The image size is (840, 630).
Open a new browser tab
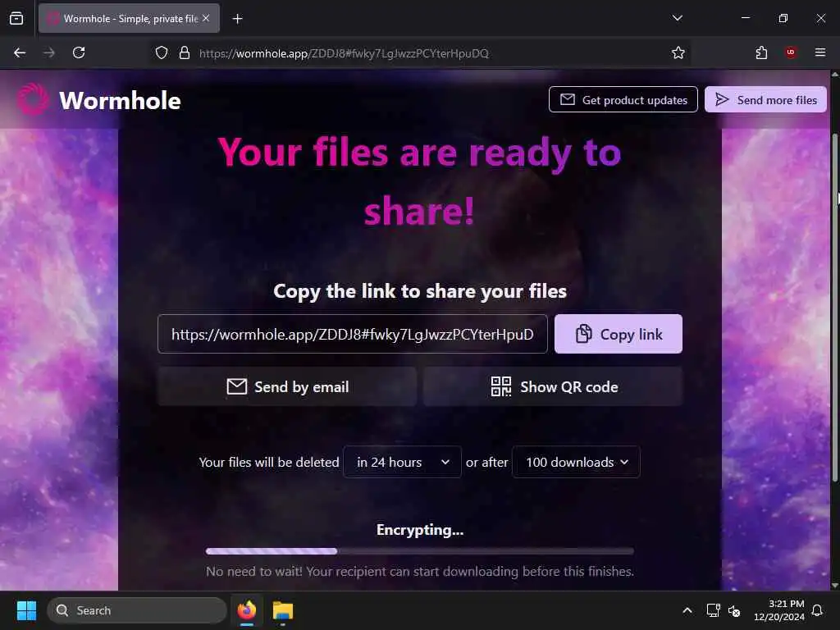coord(237,19)
